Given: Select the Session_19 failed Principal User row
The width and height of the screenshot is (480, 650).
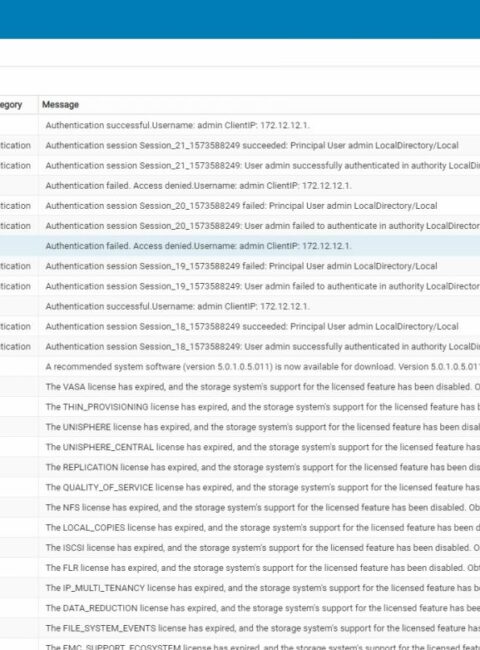Looking at the screenshot, I should click(x=240, y=266).
